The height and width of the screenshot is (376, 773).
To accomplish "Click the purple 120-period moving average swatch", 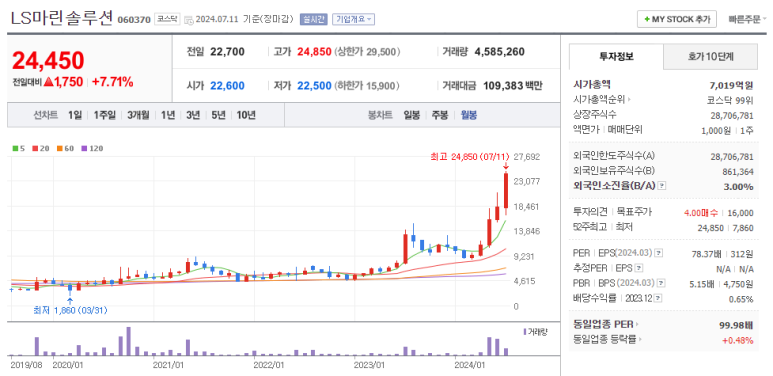I will tap(84, 148).
